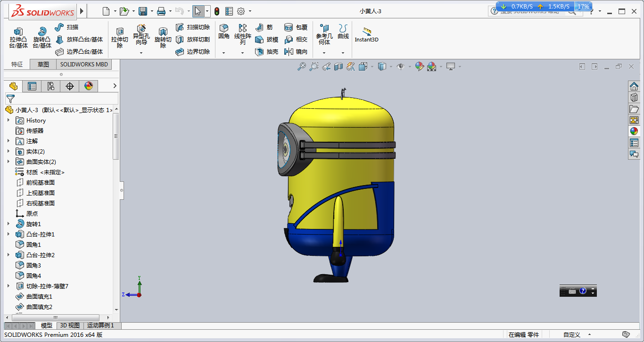Select the Extruded Cut tool (拉伸切除)
The width and height of the screenshot is (644, 342).
tap(120, 38)
